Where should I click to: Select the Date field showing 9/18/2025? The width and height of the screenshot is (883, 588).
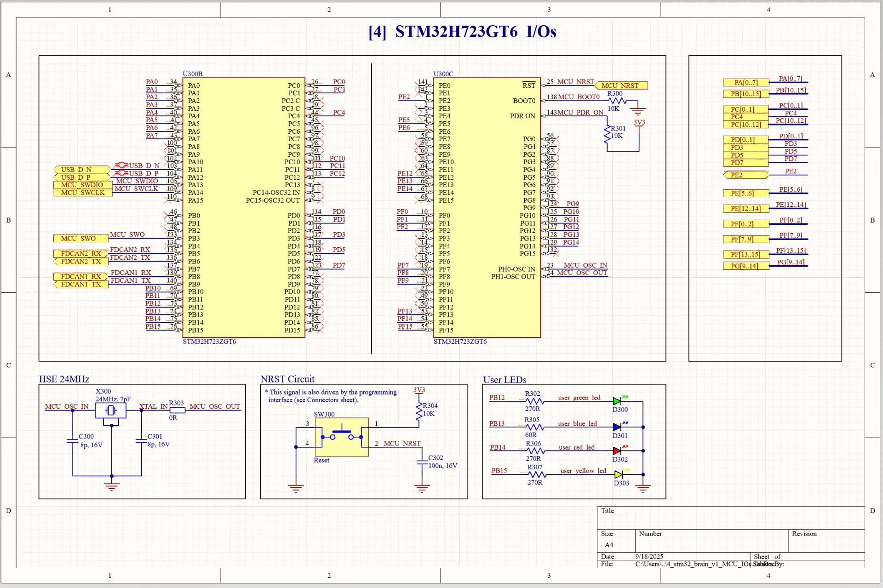tap(649, 556)
